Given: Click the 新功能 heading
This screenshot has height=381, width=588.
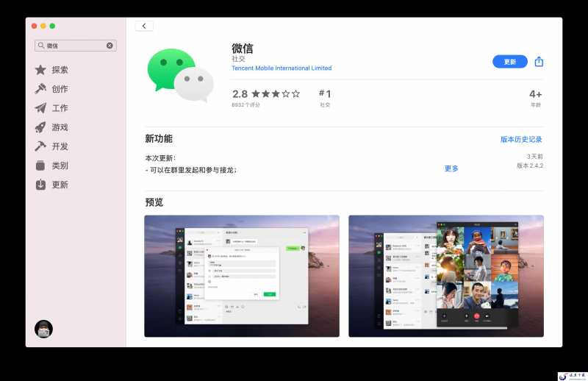Looking at the screenshot, I should click(159, 138).
